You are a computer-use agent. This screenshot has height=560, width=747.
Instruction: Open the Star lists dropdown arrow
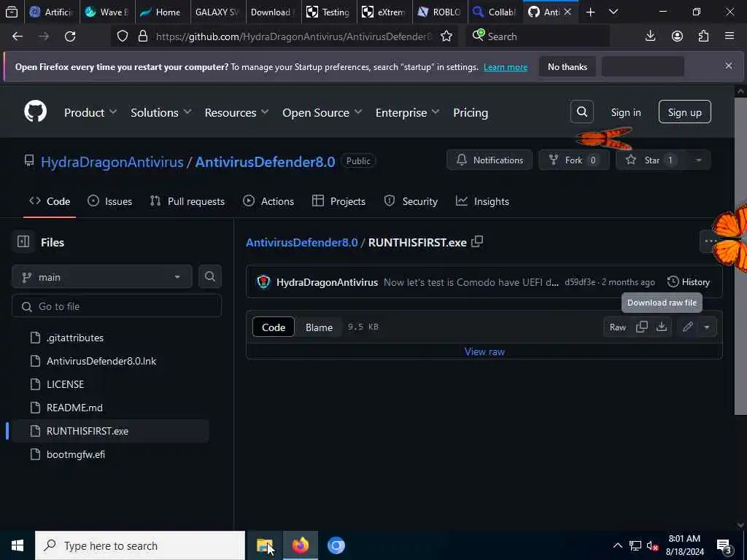click(698, 160)
